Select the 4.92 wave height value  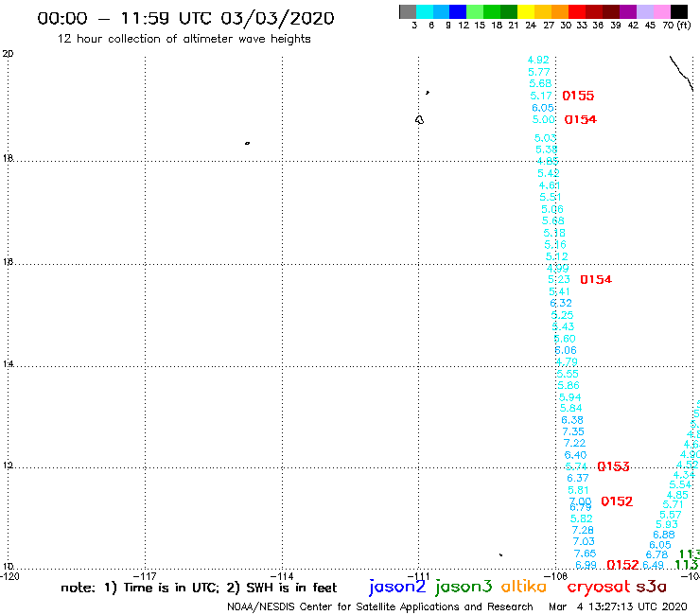pyautogui.click(x=538, y=60)
